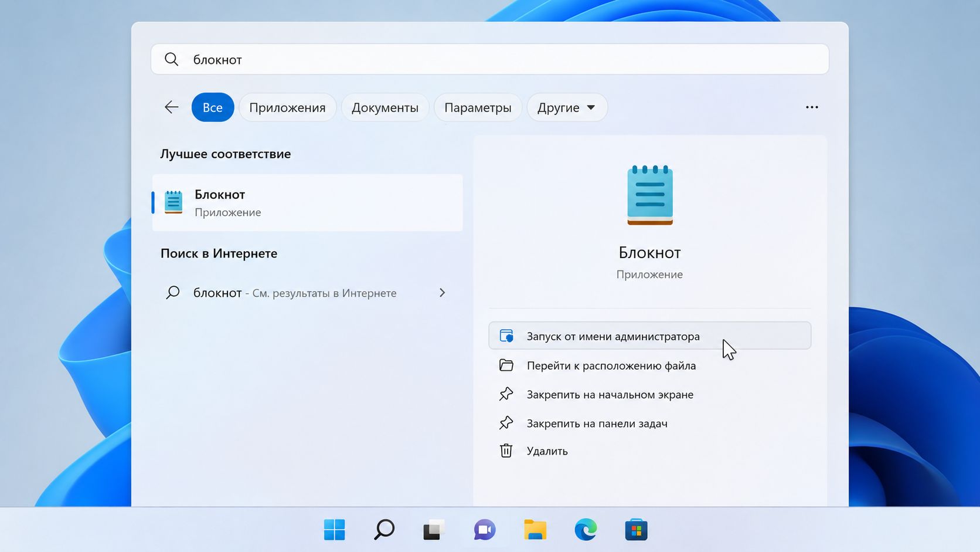Click the pin icon for taskbar
The image size is (980, 552).
click(506, 423)
